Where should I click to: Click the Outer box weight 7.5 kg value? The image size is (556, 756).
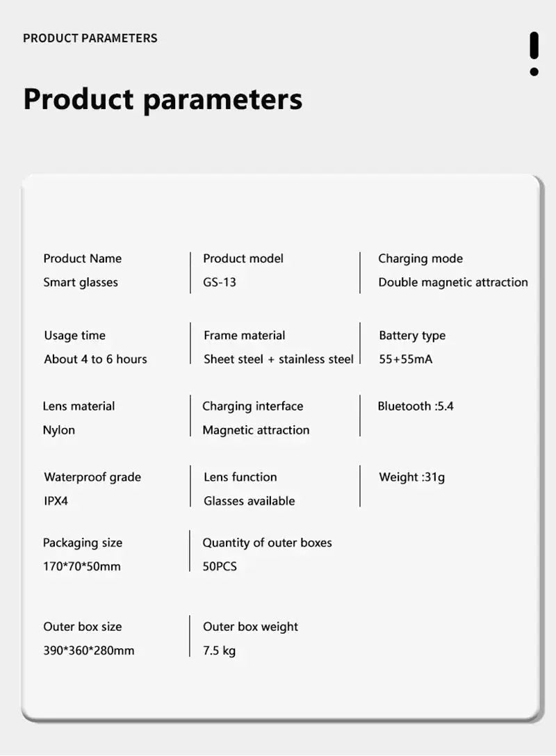click(220, 651)
